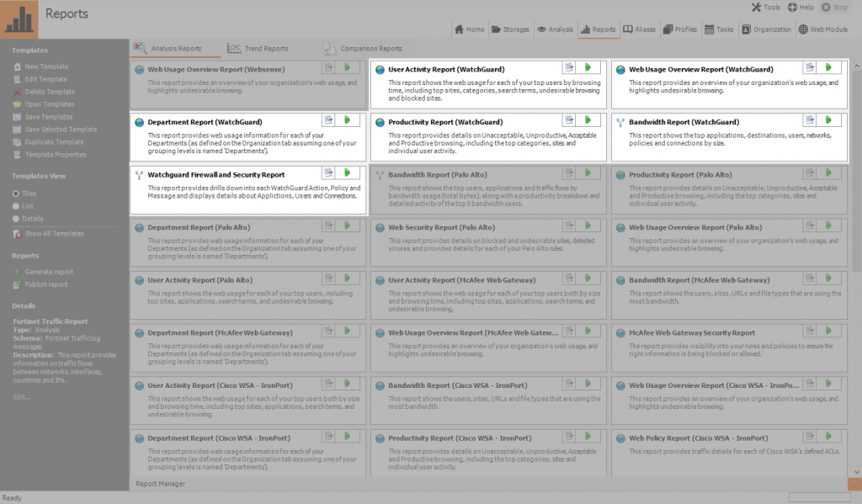
Task: Open the Tools menu
Action: 766,7
